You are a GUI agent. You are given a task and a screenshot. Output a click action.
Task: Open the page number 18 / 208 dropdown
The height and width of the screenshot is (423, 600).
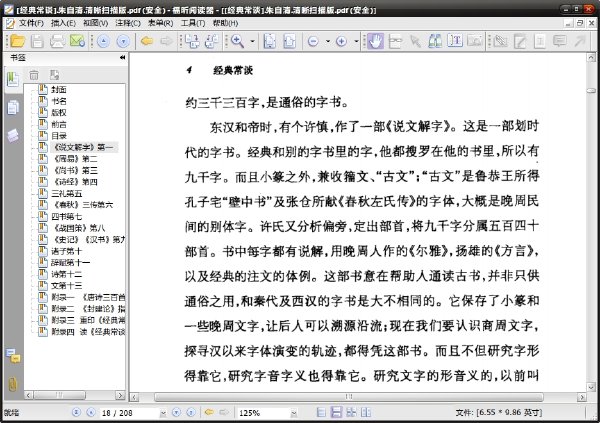coord(163,413)
